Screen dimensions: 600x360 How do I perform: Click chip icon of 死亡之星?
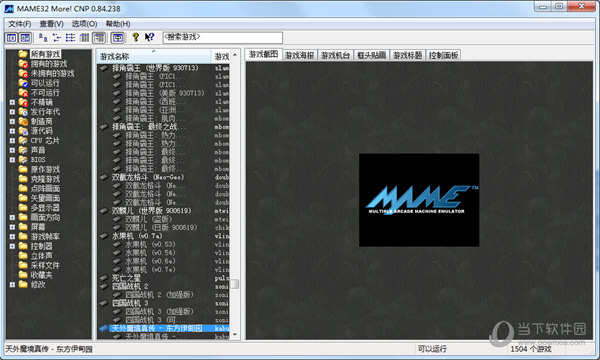click(104, 278)
